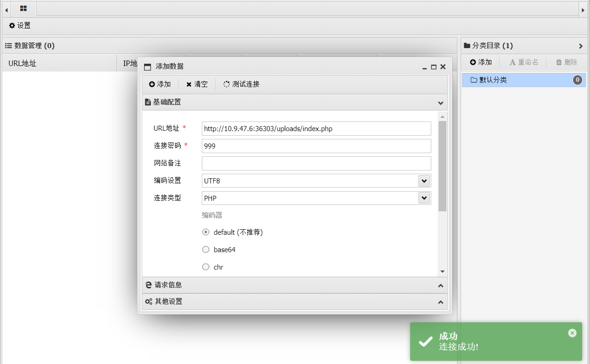This screenshot has height=364, width=590.
Task: Click the 请求信息 section icon
Action: 148,285
